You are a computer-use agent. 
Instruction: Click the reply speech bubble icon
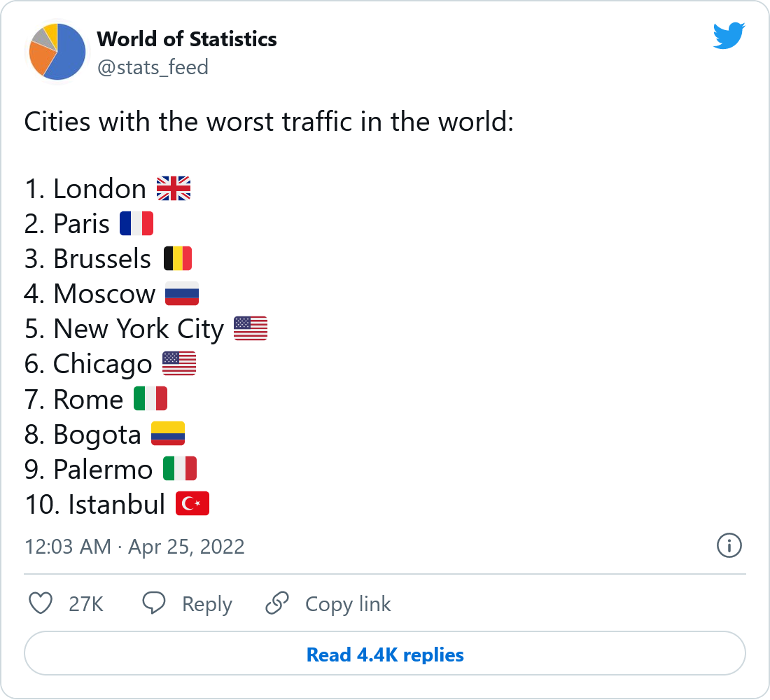[x=154, y=603]
